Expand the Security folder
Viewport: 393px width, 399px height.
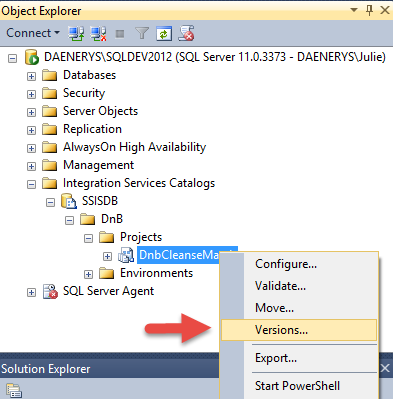click(x=31, y=94)
